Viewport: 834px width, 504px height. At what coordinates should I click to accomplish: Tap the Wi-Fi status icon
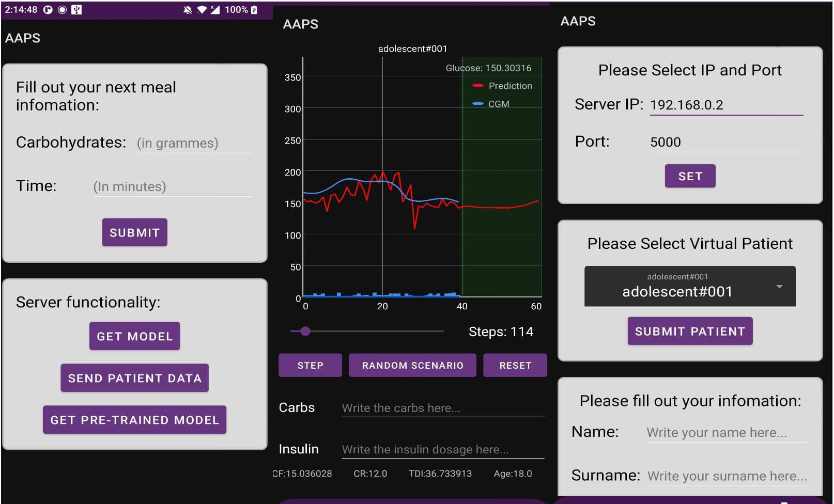point(202,10)
